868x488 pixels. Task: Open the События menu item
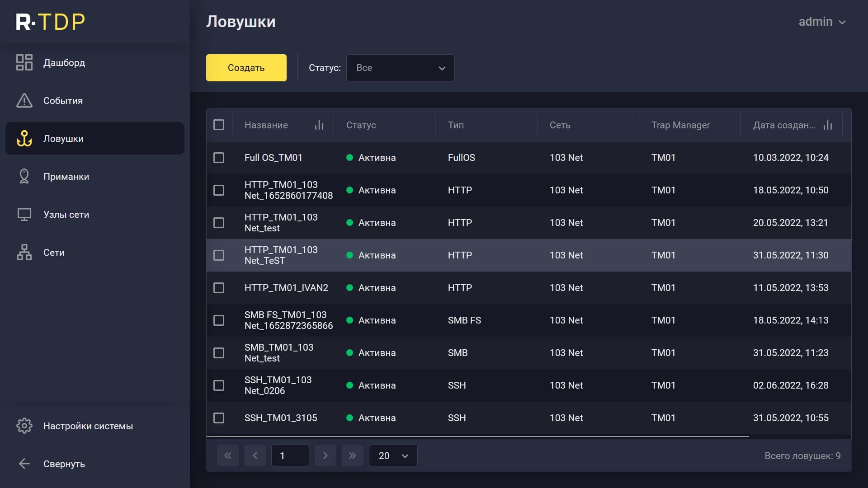click(x=95, y=100)
